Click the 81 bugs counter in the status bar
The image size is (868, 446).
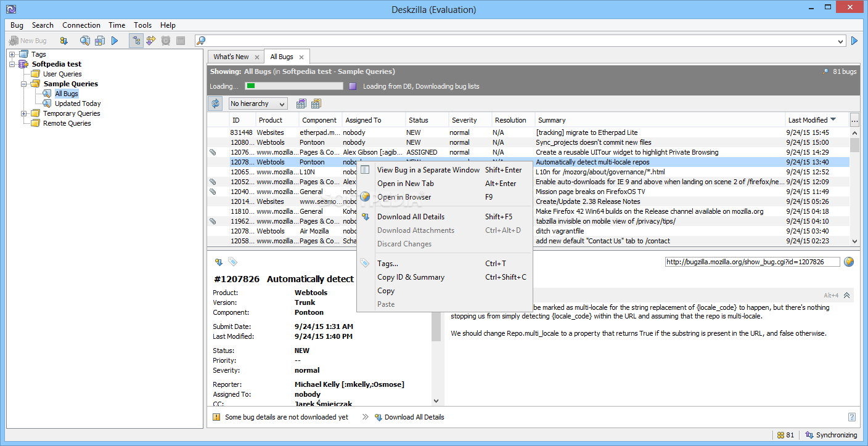pyautogui.click(x=785, y=435)
